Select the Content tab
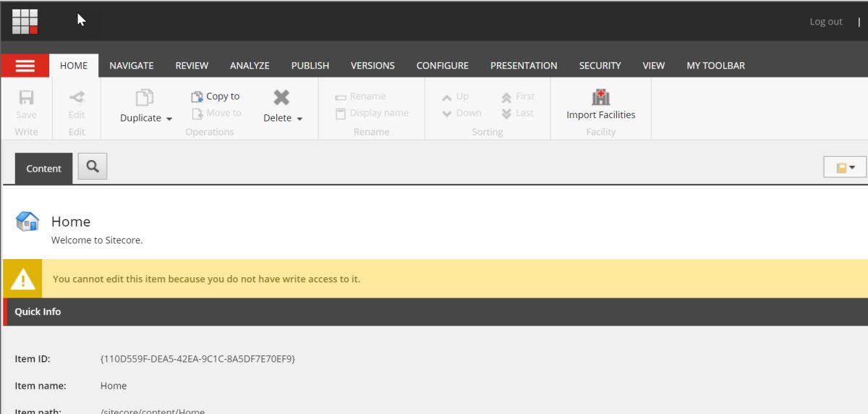Screen dimensions: 868x414 [x=44, y=169]
